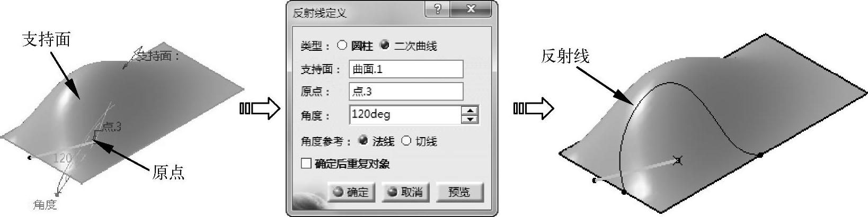Screen dimensions: 868x217
Task: Choose 切线 as angle reference
Action: pos(406,141)
